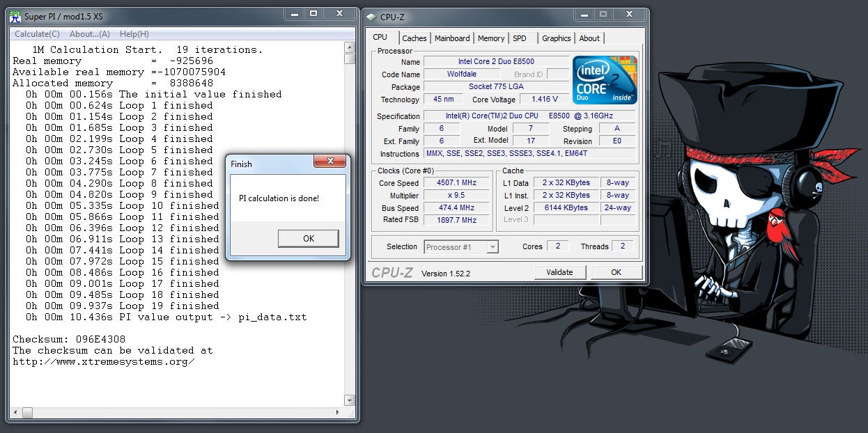Click the L1 Data value '2 x 32 KBytes'
The image size is (868, 433).
click(566, 183)
